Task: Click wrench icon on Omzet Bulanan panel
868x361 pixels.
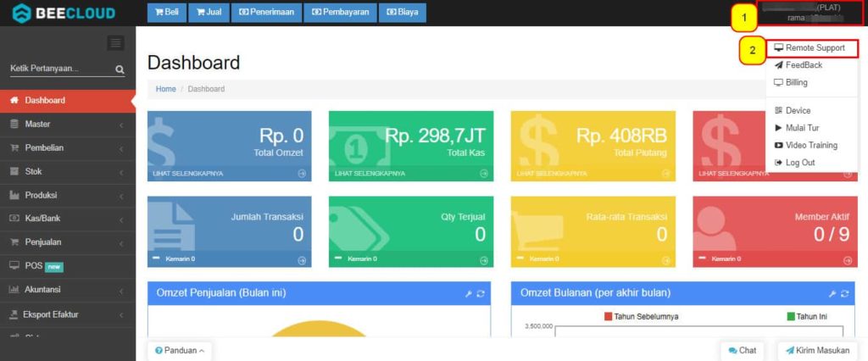Action: click(832, 293)
